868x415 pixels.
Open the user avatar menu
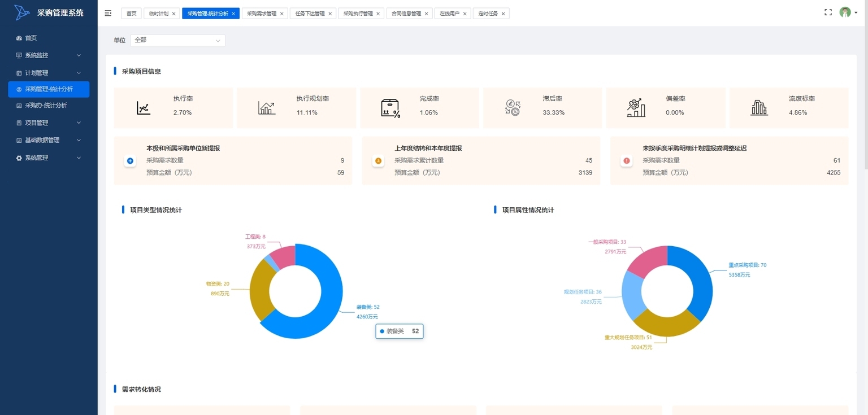point(845,12)
